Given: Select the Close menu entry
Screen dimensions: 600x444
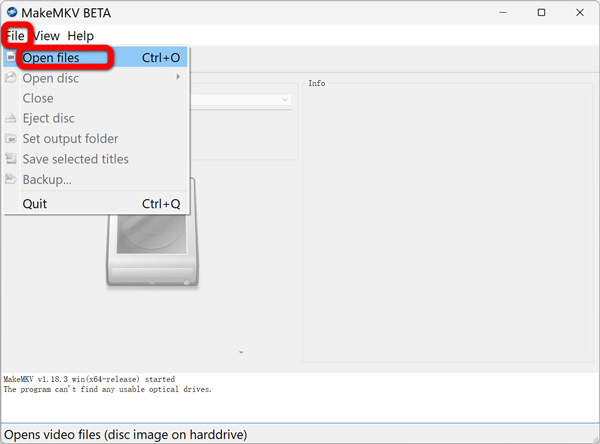Looking at the screenshot, I should [x=95, y=98].
